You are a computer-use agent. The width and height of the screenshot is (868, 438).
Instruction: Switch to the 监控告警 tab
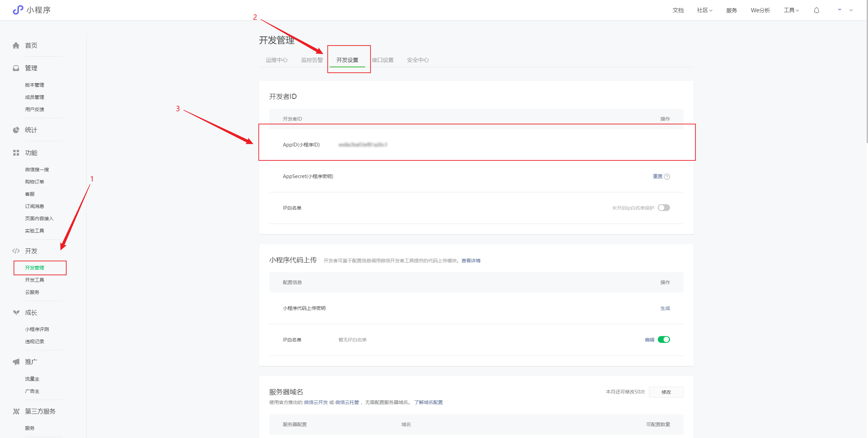(x=312, y=60)
